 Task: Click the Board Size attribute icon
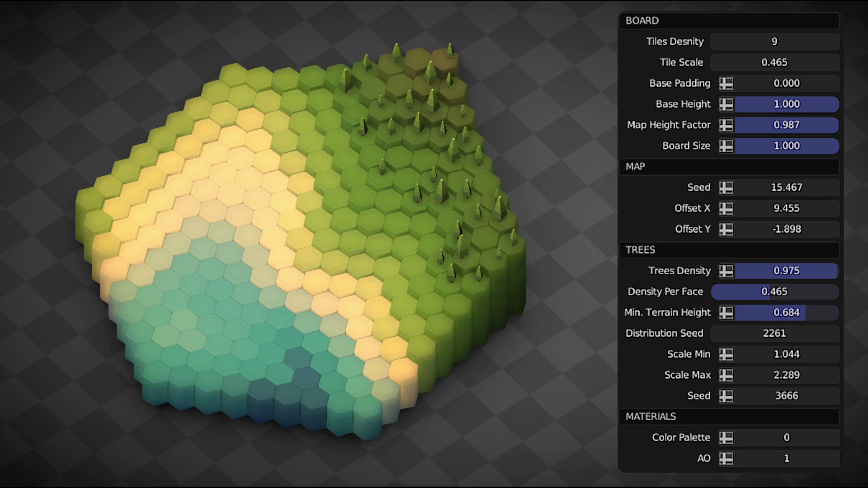tap(726, 145)
